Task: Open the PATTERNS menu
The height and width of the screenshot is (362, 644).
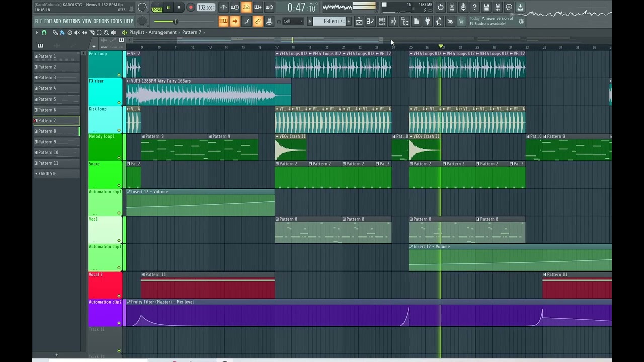Action: point(71,21)
